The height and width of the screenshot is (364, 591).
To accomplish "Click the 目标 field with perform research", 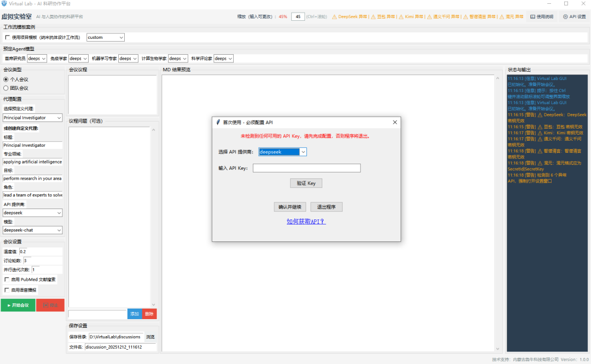I will pyautogui.click(x=32, y=178).
